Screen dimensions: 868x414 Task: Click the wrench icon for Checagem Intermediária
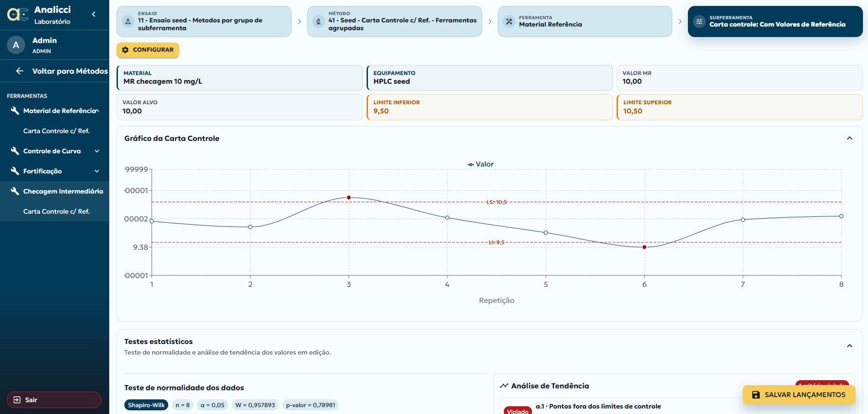coord(15,191)
